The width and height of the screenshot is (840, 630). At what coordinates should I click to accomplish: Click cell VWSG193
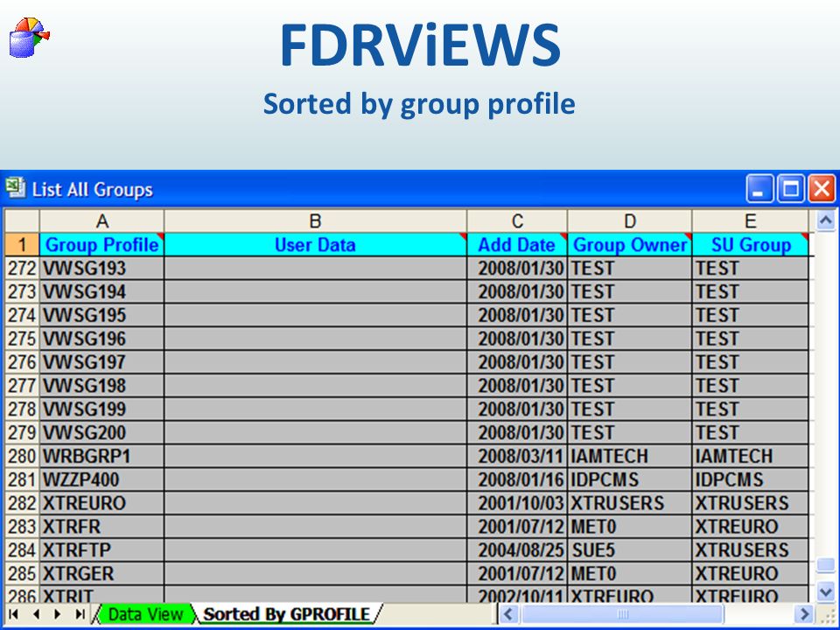(x=101, y=268)
